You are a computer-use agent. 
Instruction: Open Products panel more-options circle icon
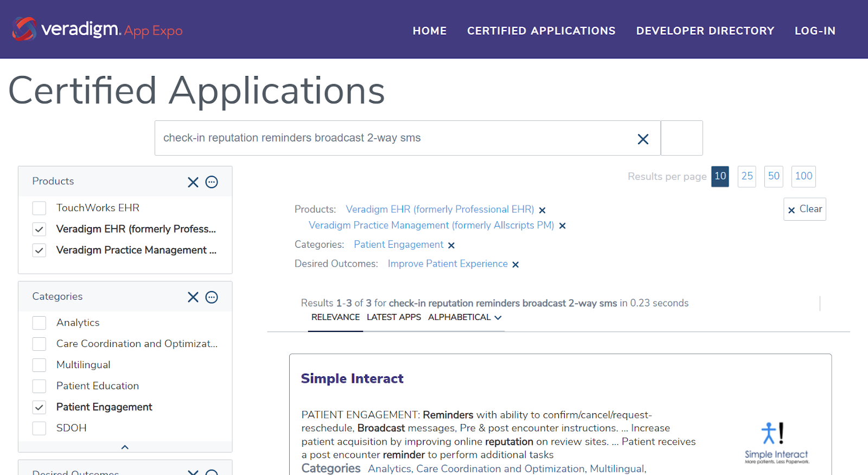[x=212, y=182]
